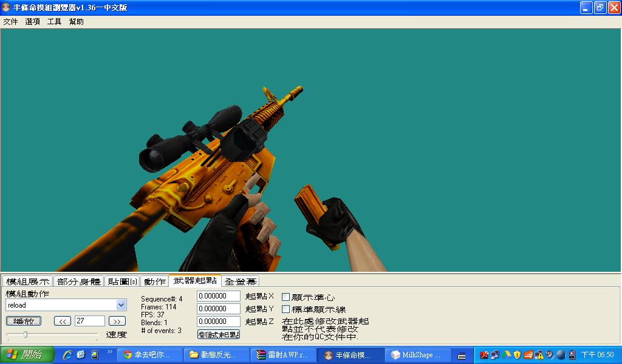The image size is (622, 364).
Task: Expand the Quick Launch overflow chevron
Action: pyautogui.click(x=110, y=352)
